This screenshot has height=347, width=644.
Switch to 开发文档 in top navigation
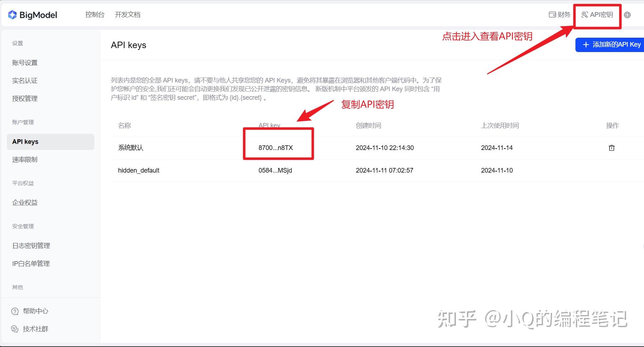[127, 14]
